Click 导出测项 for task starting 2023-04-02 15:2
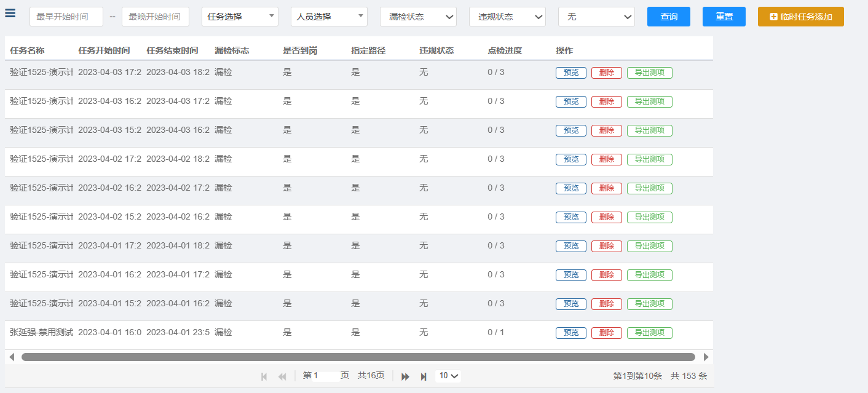The height and width of the screenshot is (393, 868). [x=650, y=217]
